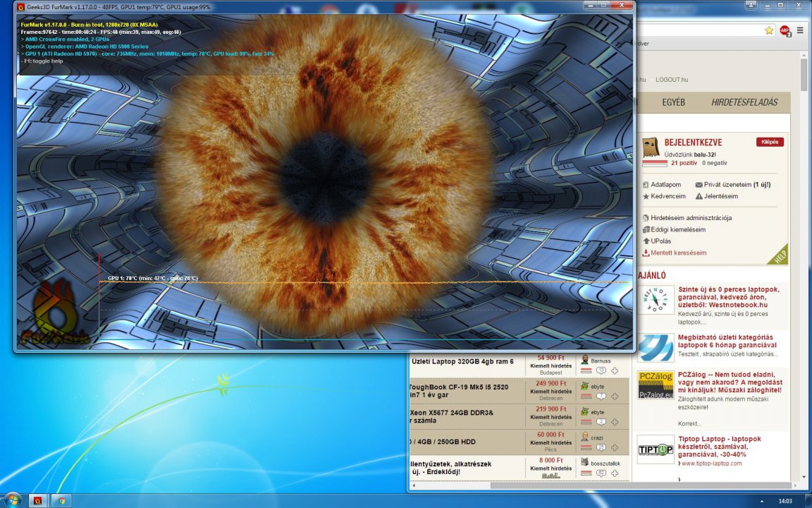Image resolution: width=812 pixels, height=508 pixels.
Task: Open the ToughBook CF-19 Mk5 listing
Action: pyautogui.click(x=459, y=391)
